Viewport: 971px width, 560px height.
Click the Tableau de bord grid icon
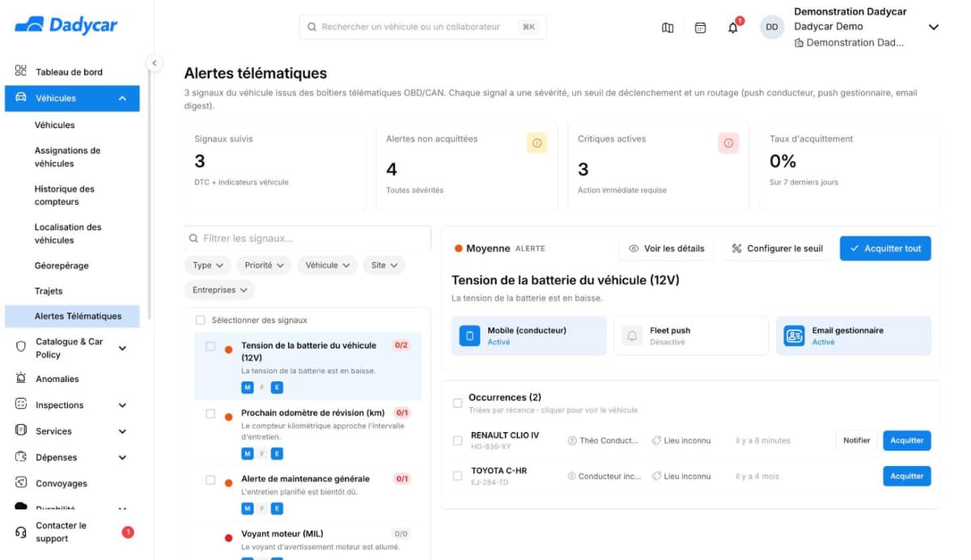pos(21,71)
